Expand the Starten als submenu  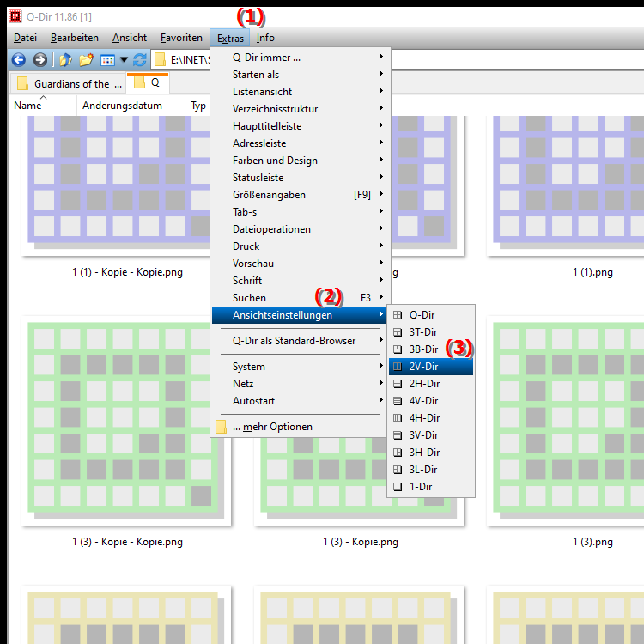[x=301, y=75]
